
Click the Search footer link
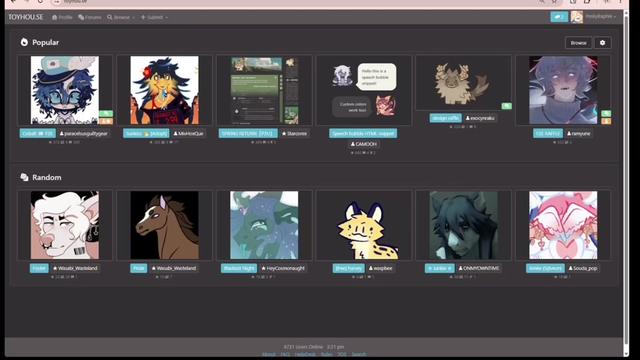pyautogui.click(x=359, y=354)
